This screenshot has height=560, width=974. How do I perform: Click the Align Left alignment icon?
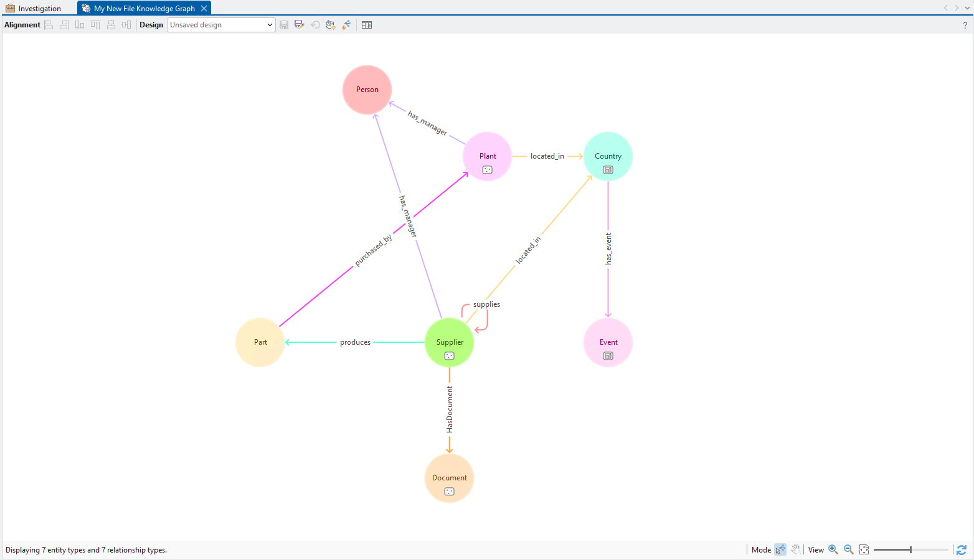(x=49, y=25)
